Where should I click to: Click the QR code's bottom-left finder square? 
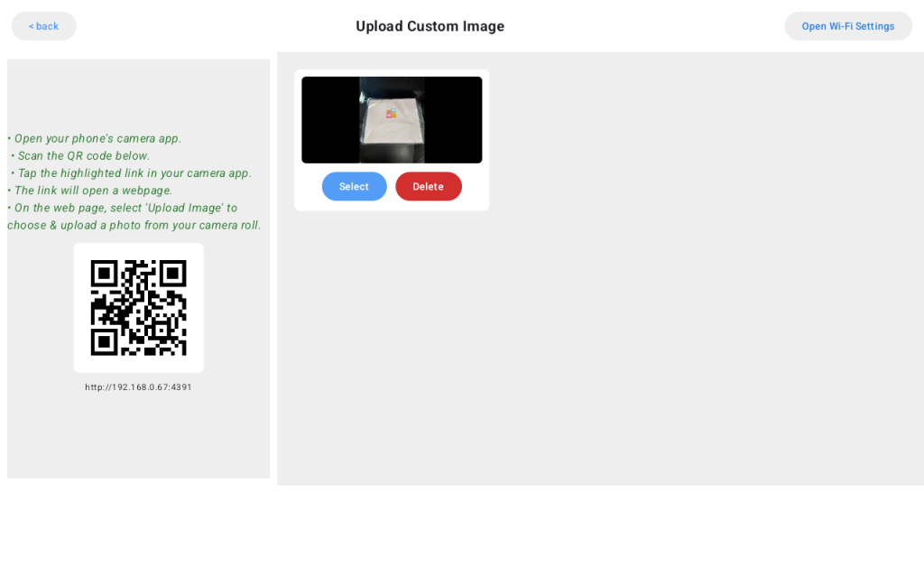point(105,342)
